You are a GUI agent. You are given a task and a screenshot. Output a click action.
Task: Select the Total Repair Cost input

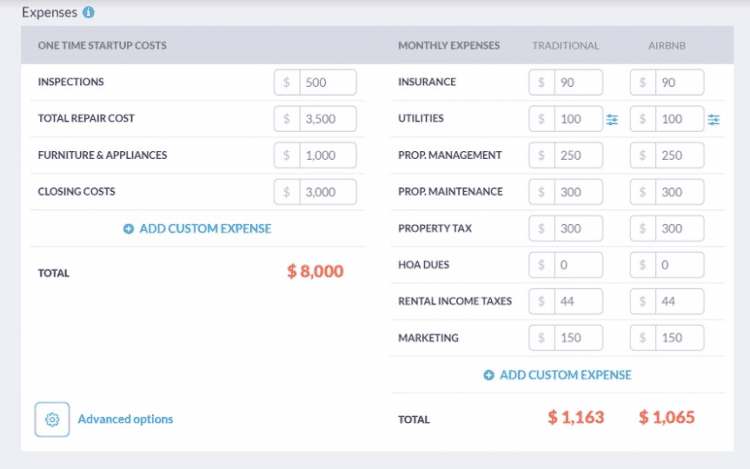pos(327,119)
